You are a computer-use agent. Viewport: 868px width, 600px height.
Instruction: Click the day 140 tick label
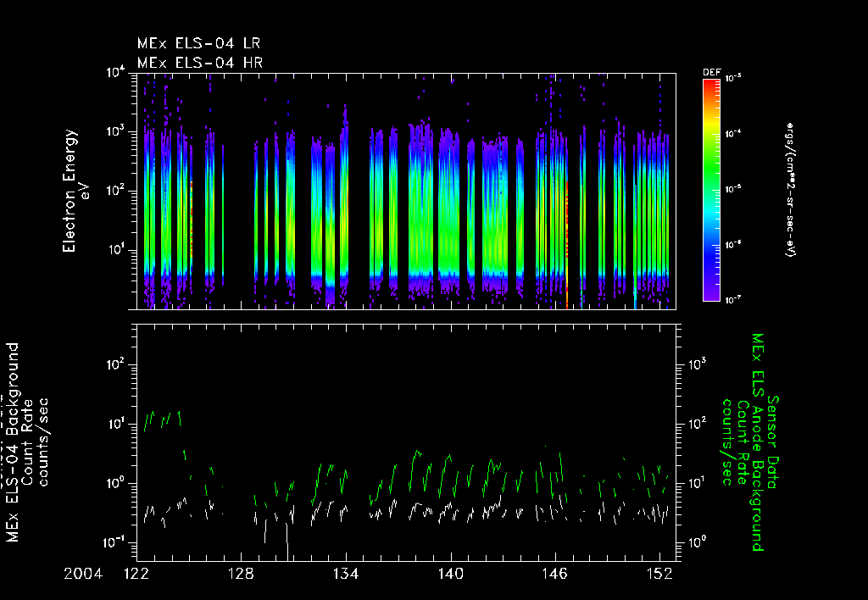tap(451, 574)
